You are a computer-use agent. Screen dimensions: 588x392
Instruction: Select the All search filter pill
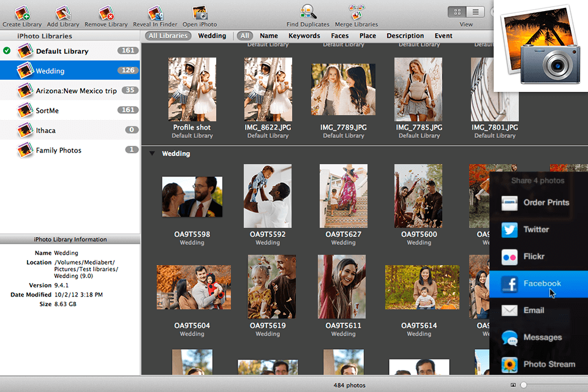[x=245, y=36]
